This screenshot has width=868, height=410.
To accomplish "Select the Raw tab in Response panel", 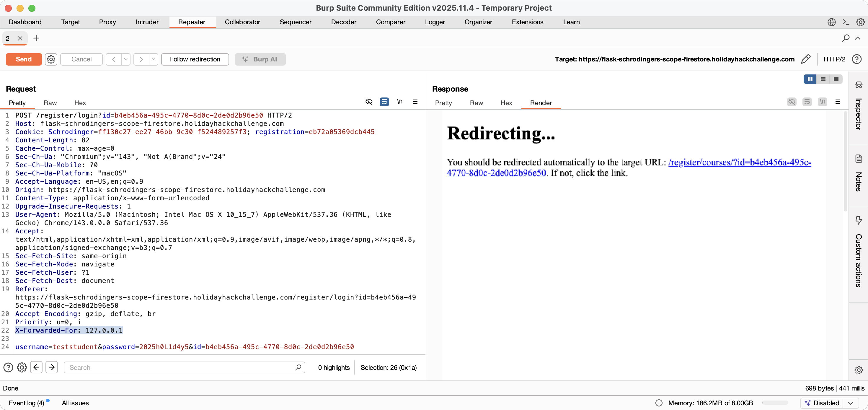I will click(x=476, y=103).
